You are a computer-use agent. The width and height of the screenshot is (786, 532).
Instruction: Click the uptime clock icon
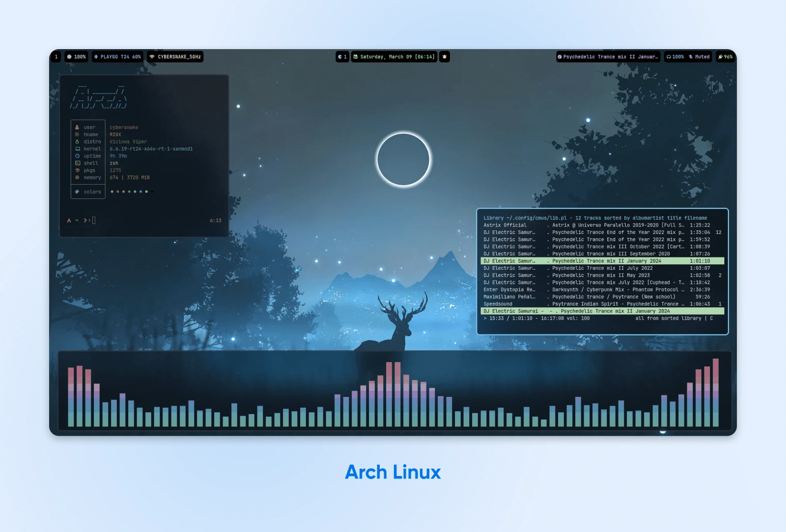[77, 156]
